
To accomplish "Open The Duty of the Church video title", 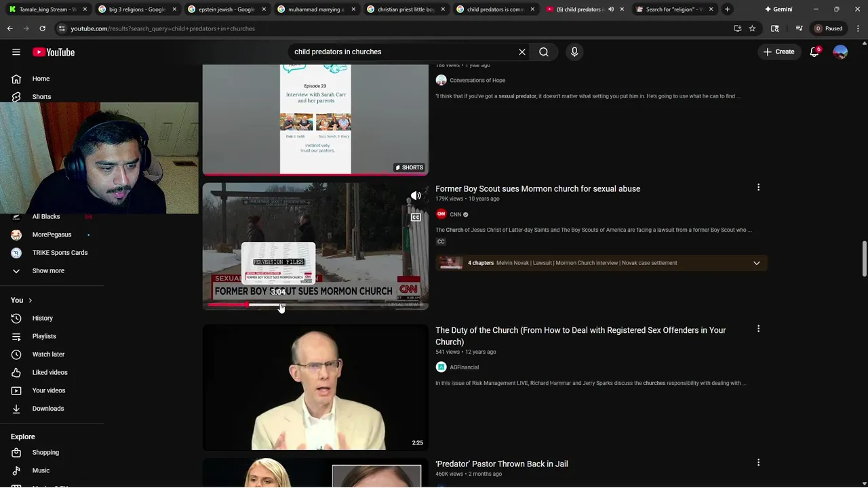I will 580,335.
